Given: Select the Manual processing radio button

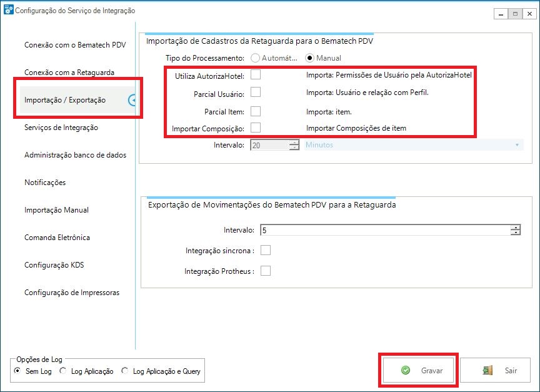Looking at the screenshot, I should pos(309,58).
